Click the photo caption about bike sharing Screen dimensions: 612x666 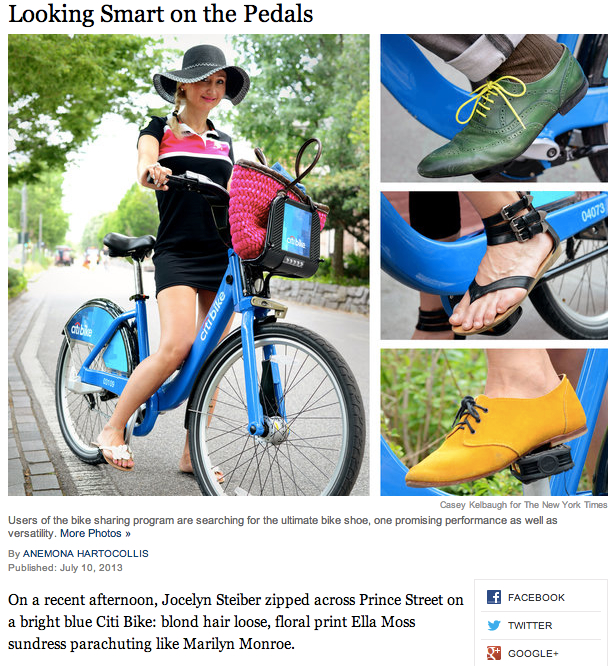(282, 527)
